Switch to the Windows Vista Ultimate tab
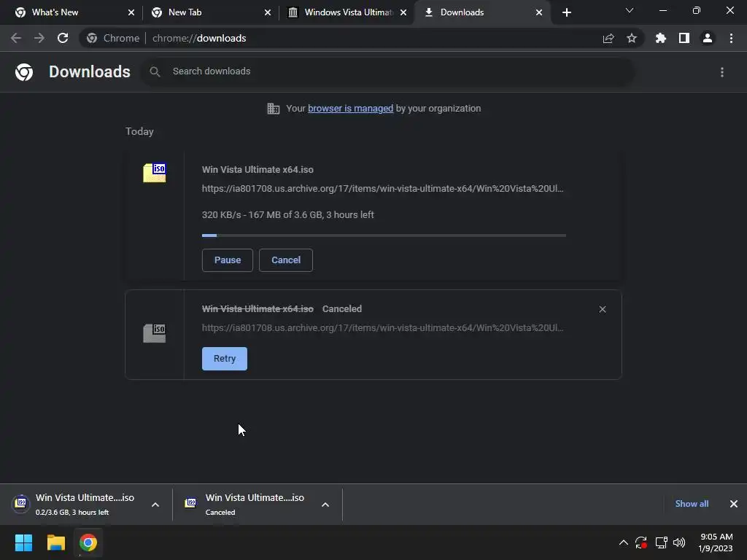The height and width of the screenshot is (560, 747). coord(348,12)
